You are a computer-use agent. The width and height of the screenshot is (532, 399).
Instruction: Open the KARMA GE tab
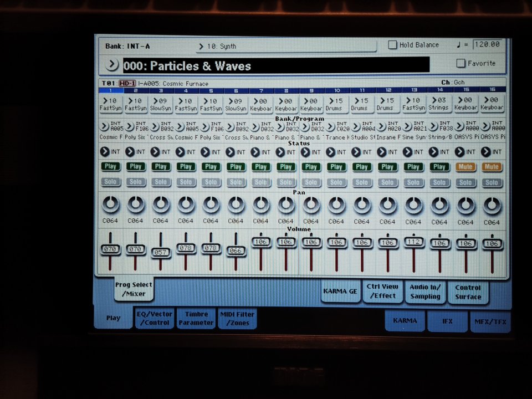coord(340,291)
